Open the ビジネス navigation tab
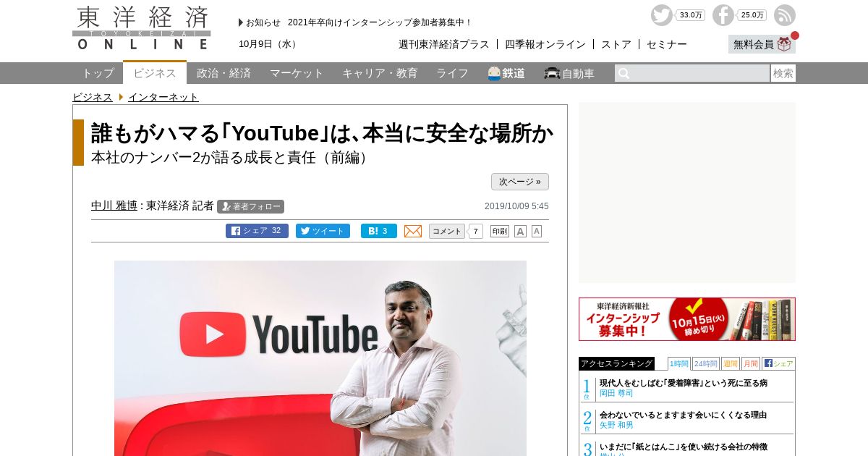 point(155,72)
